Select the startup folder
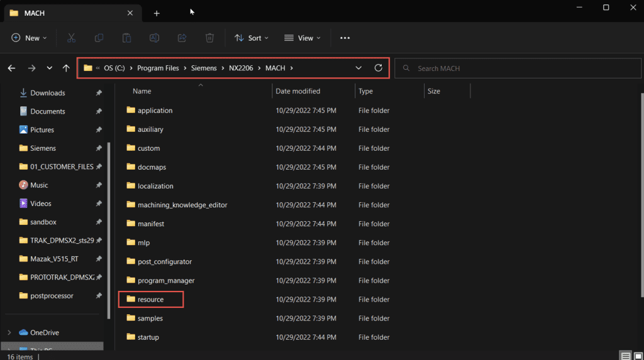The image size is (644, 360). [143, 337]
